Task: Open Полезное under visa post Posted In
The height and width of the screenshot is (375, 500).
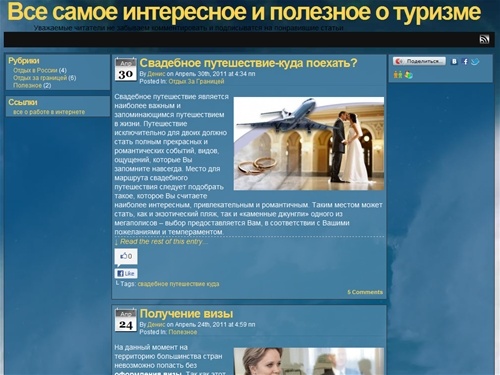Action: (183, 332)
